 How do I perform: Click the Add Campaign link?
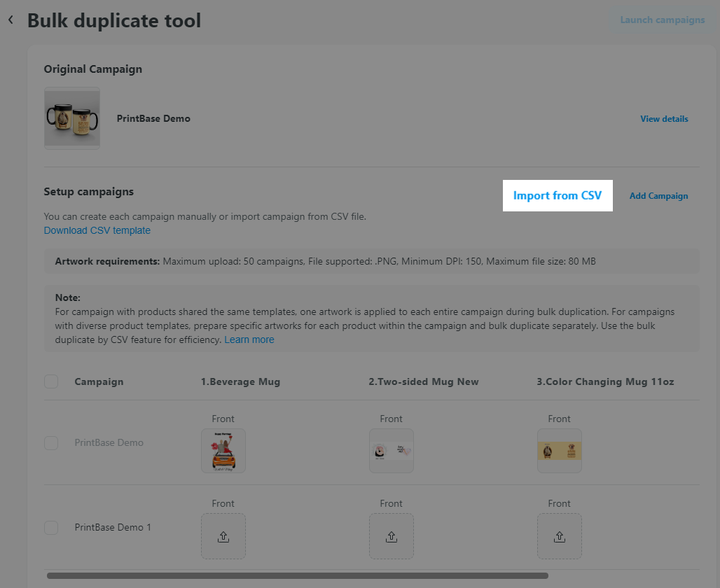[658, 196]
